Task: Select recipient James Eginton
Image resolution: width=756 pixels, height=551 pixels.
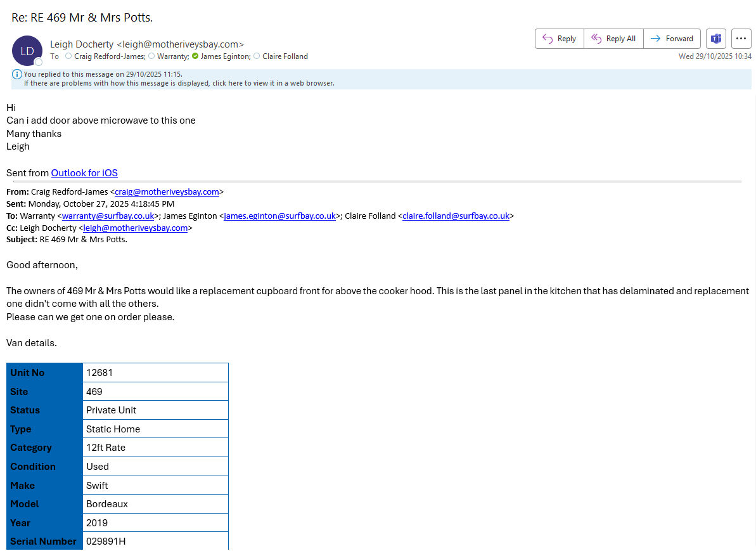Action: coord(225,56)
